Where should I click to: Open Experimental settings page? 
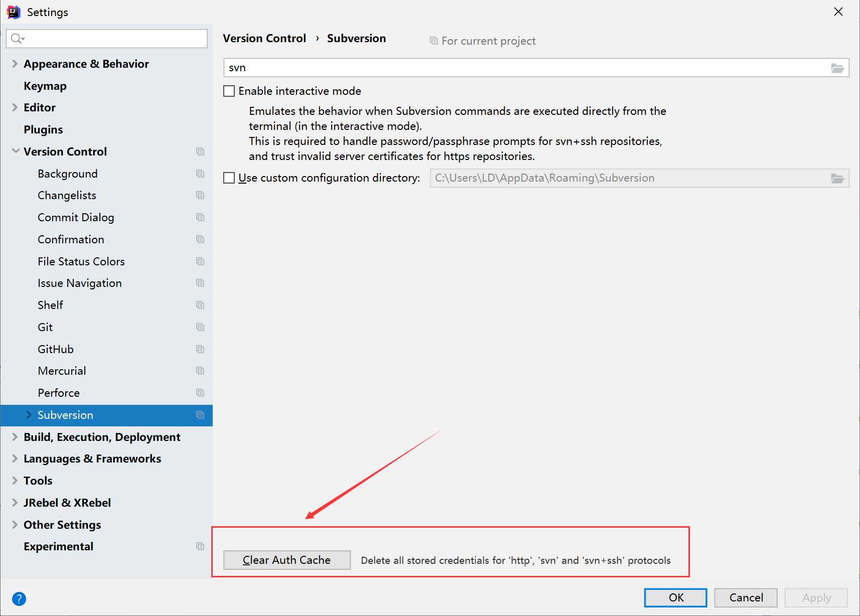(x=58, y=546)
